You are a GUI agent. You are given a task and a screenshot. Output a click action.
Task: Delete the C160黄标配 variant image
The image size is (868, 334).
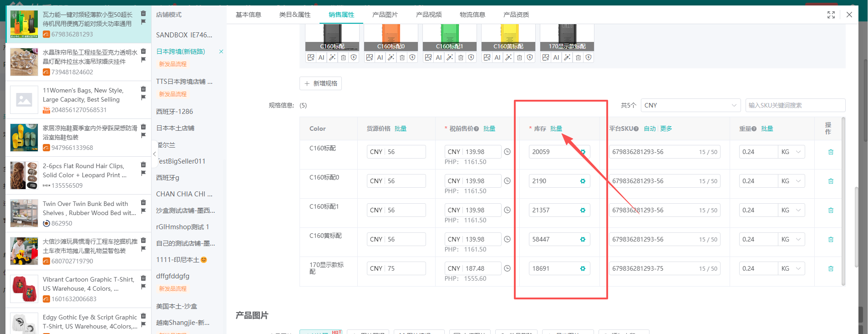[519, 57]
